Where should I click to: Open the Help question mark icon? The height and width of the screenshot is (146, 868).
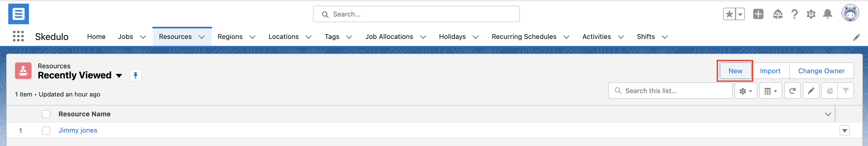[x=794, y=14]
